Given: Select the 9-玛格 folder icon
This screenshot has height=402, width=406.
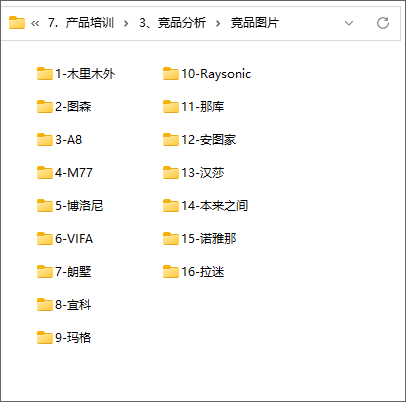Looking at the screenshot, I should pyautogui.click(x=45, y=338).
